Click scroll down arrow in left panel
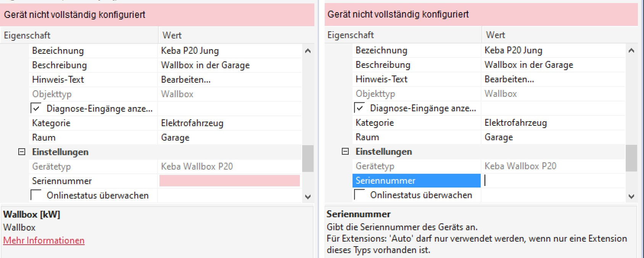 (x=308, y=197)
